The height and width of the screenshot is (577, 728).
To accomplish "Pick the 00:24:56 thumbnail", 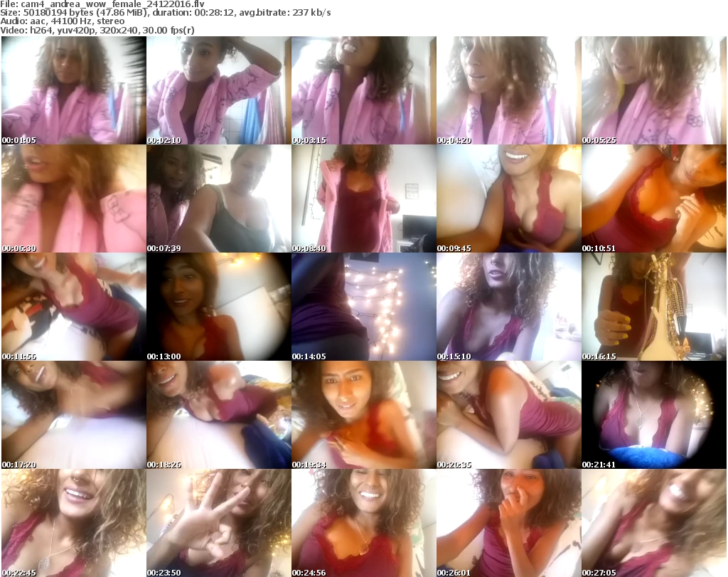I will [x=364, y=523].
